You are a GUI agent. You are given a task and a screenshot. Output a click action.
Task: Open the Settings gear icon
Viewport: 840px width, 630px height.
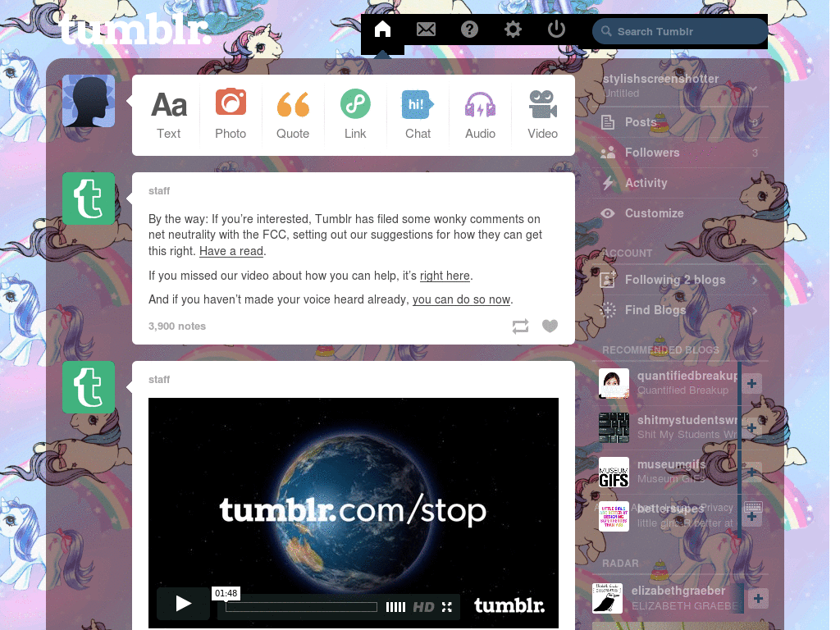click(x=513, y=29)
